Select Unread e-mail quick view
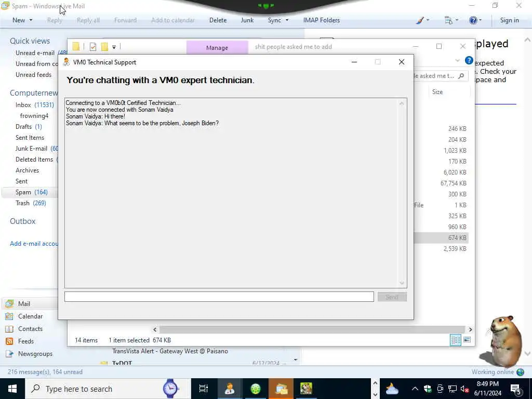 click(x=35, y=53)
